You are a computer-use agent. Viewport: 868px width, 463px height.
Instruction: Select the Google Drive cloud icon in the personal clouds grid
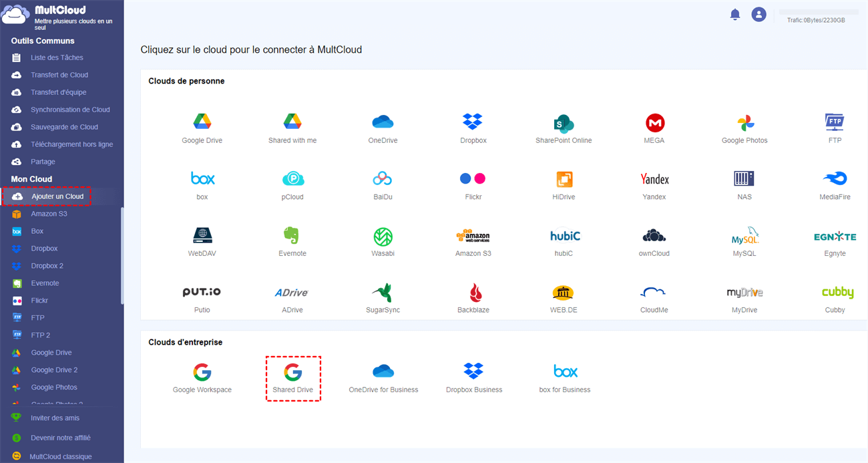[202, 122]
